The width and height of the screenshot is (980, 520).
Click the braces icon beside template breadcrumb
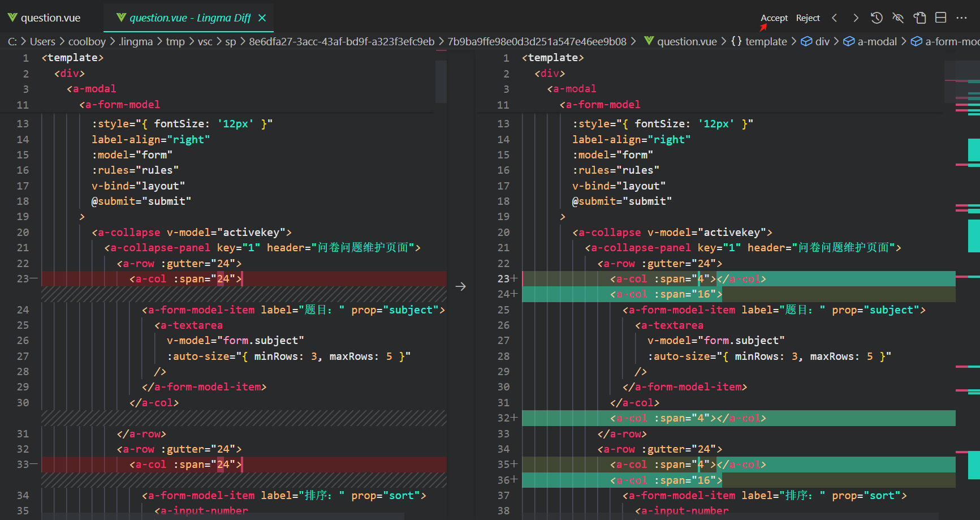coord(736,41)
